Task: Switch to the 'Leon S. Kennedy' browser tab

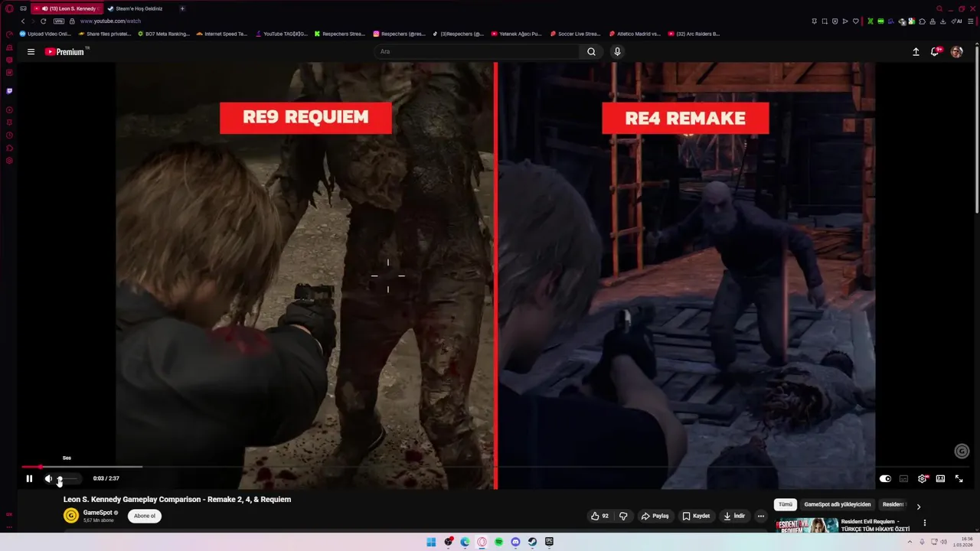Action: click(67, 8)
